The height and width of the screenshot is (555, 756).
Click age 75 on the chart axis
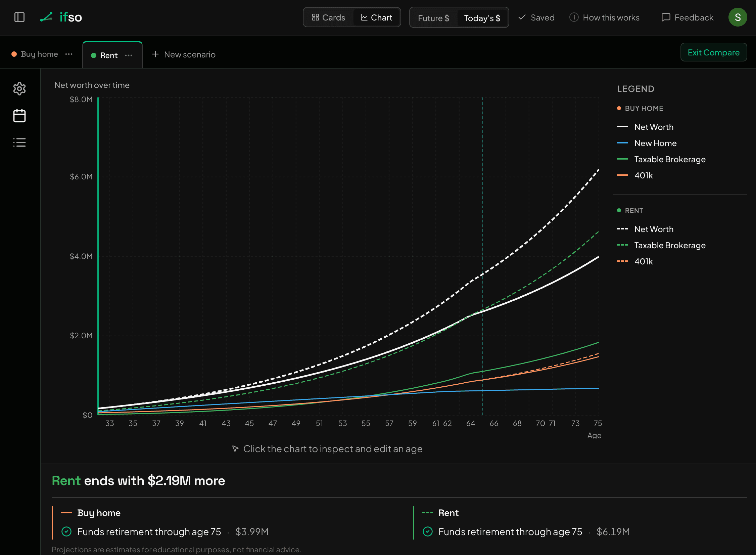[x=598, y=423]
